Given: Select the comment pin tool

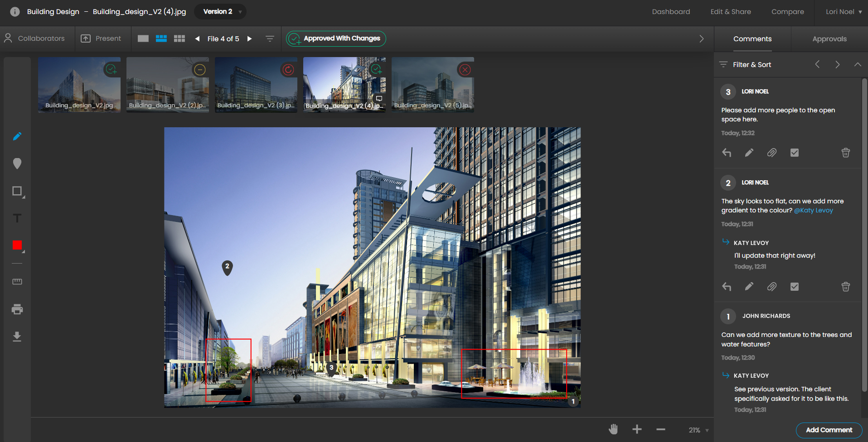Looking at the screenshot, I should pos(17,163).
